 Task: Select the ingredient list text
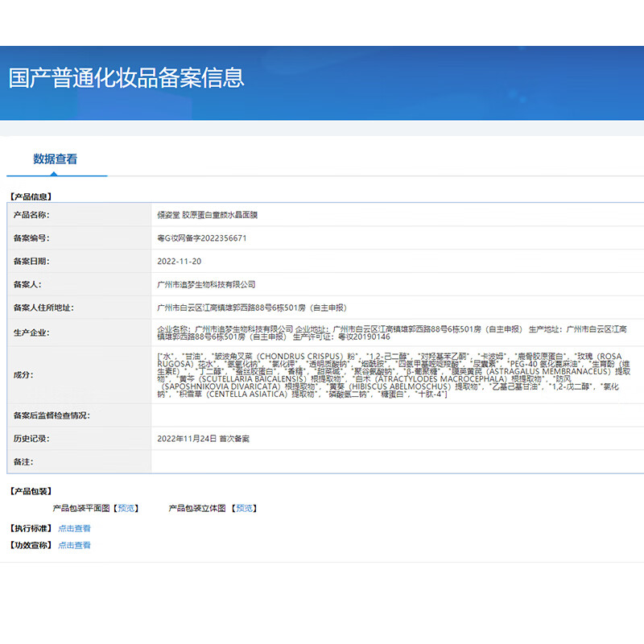click(394, 375)
